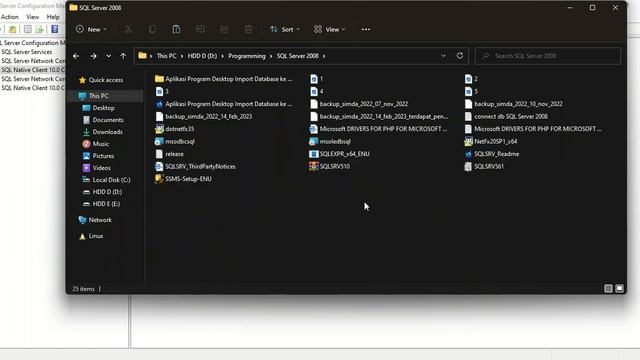Click the Delete trash icon in the toolbar
The width and height of the screenshot is (640, 360).
(248, 29)
